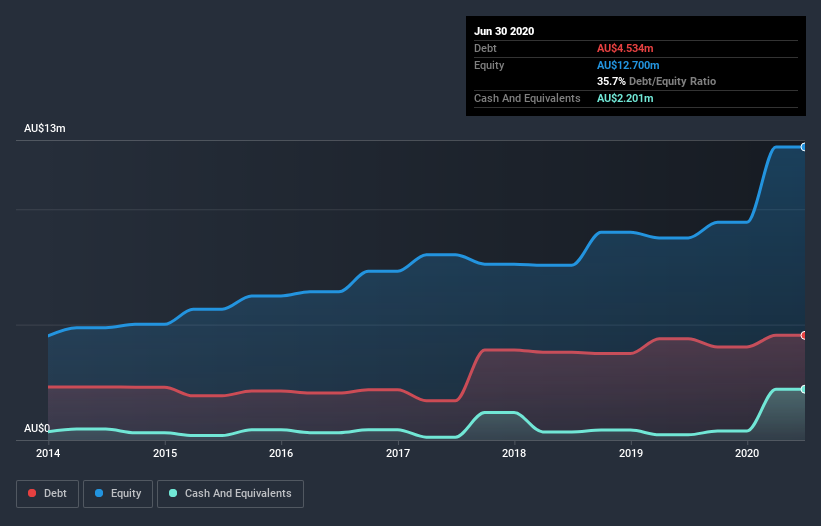The width and height of the screenshot is (821, 526).
Task: Click the tooltip's Cash And Equivalents label
Action: [527, 98]
